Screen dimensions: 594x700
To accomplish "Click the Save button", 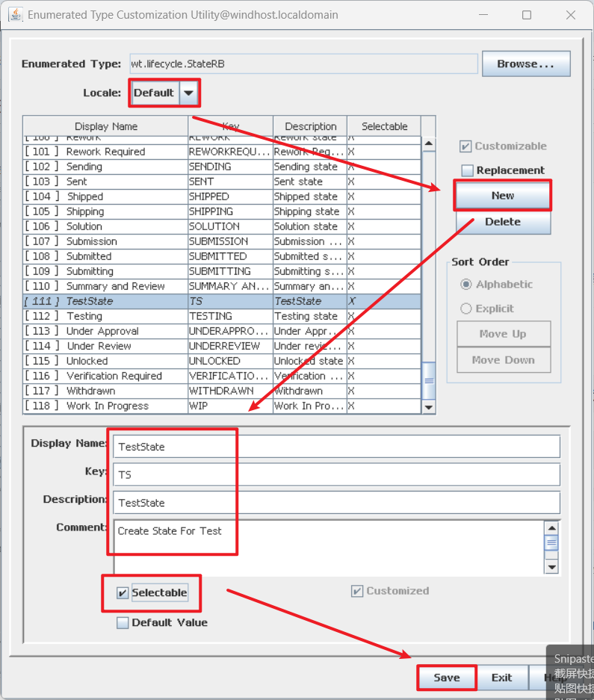I will [x=447, y=678].
